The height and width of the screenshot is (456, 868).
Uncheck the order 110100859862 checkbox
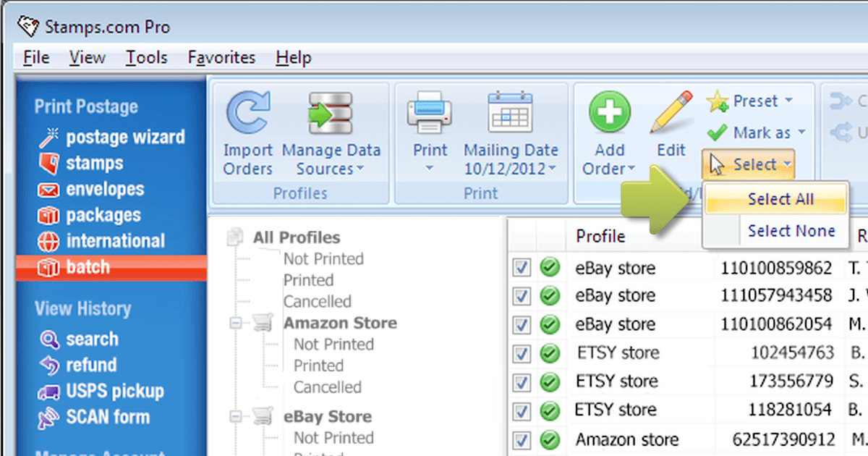tap(522, 269)
